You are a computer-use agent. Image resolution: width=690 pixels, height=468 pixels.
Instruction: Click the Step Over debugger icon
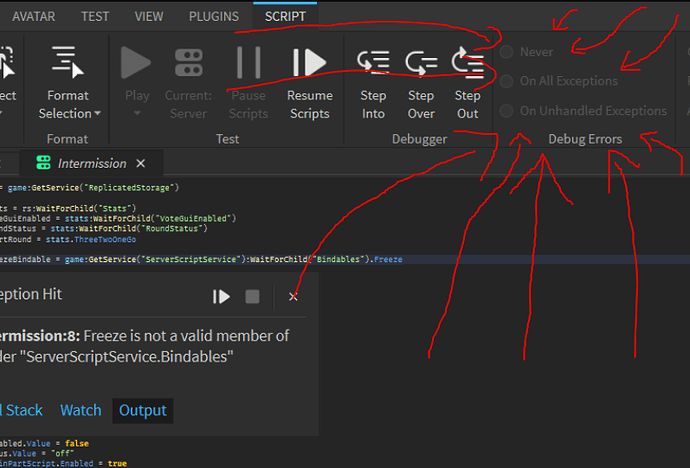(x=421, y=62)
